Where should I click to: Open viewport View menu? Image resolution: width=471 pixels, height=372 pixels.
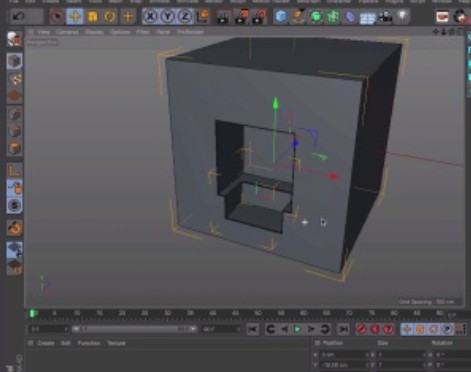[x=44, y=32]
